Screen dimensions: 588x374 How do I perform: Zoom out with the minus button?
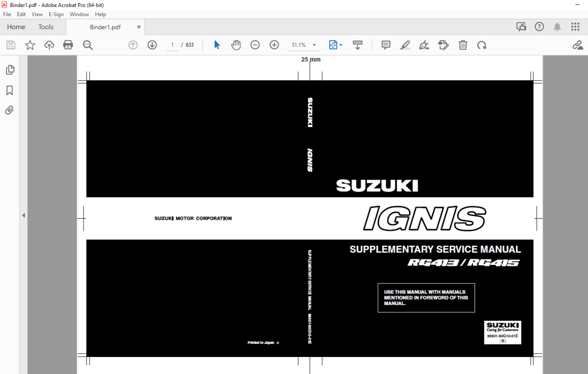pyautogui.click(x=255, y=45)
